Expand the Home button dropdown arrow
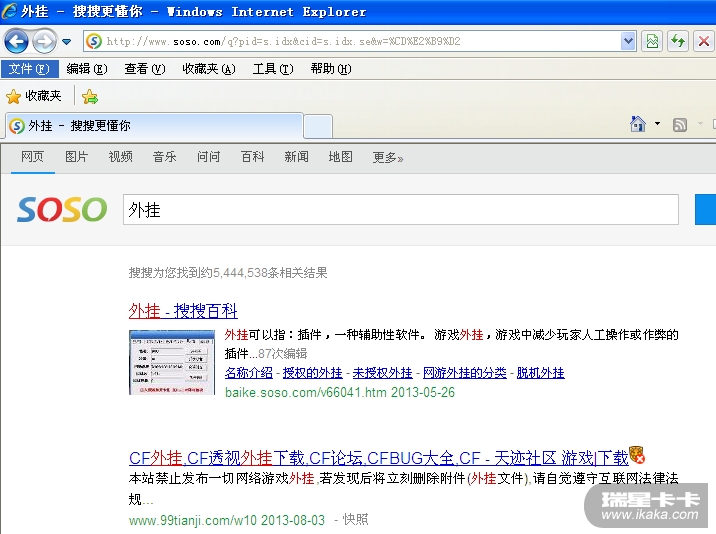 point(657,124)
